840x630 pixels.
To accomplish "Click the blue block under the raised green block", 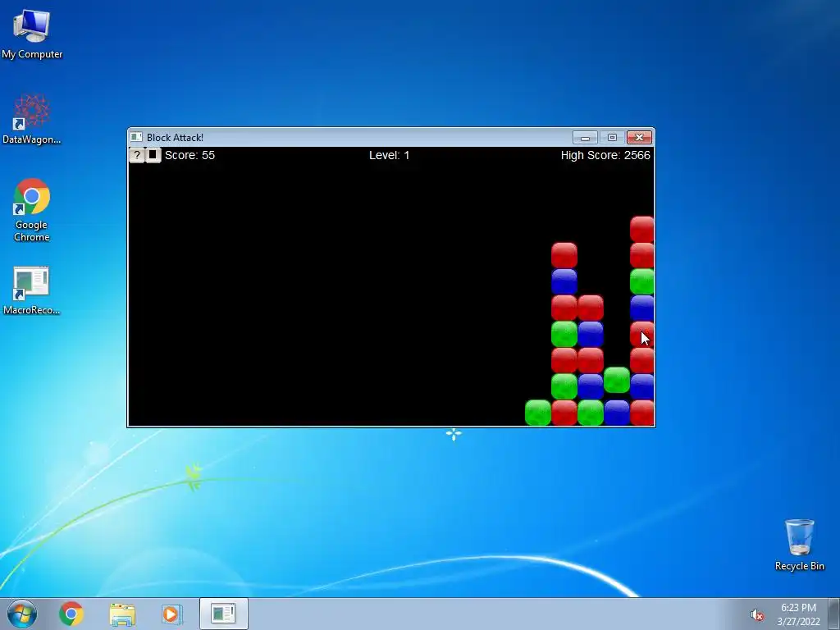I will point(617,413).
